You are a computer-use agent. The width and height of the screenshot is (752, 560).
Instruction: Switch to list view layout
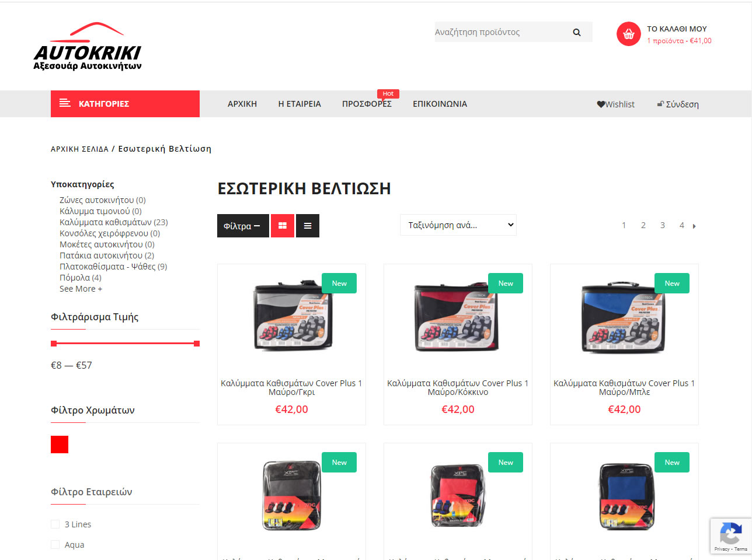coord(308,226)
